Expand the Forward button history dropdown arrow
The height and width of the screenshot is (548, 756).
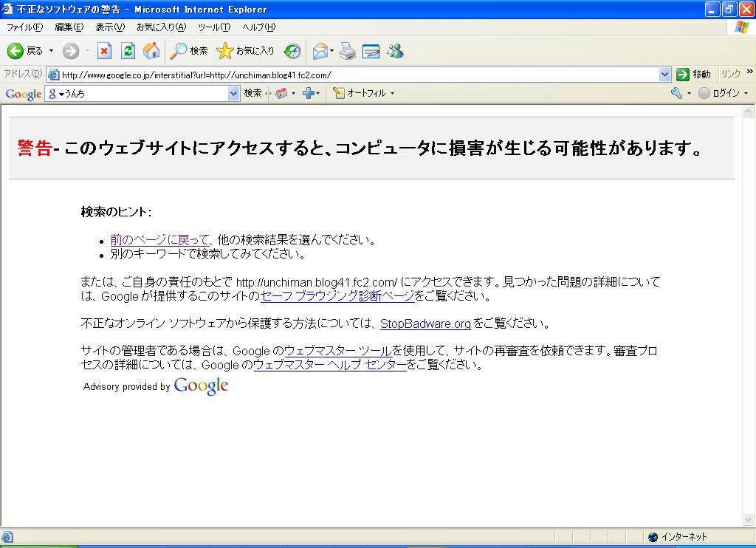pos(87,51)
